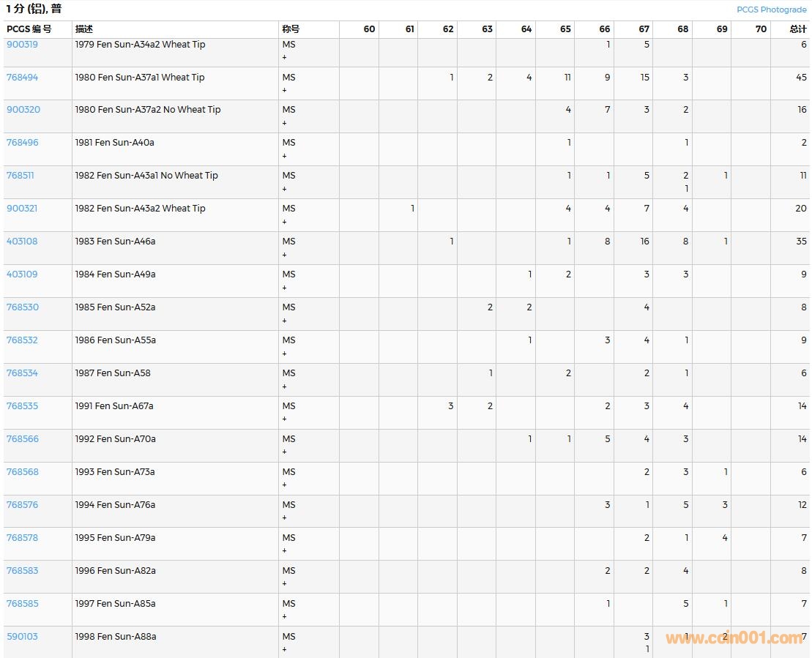This screenshot has height=658, width=812.
Task: Click the 900321 coin number link
Action: pos(22,209)
